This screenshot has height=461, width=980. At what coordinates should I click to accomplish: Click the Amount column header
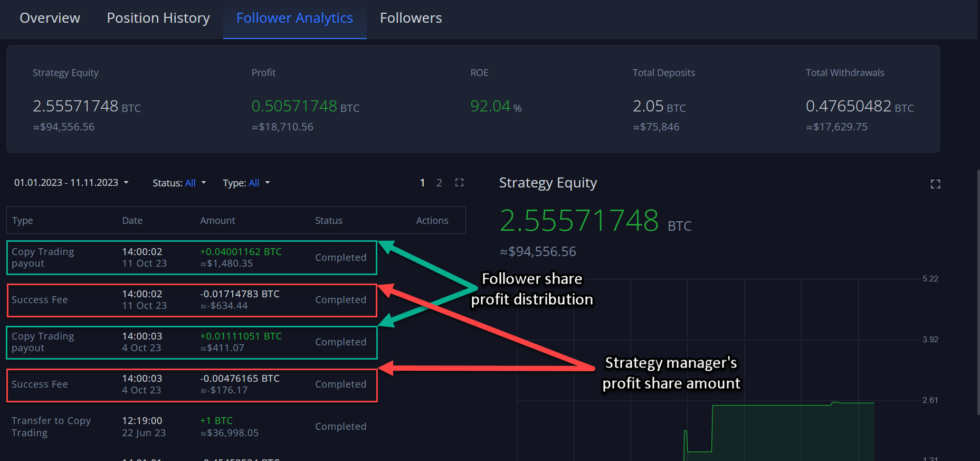(x=217, y=221)
